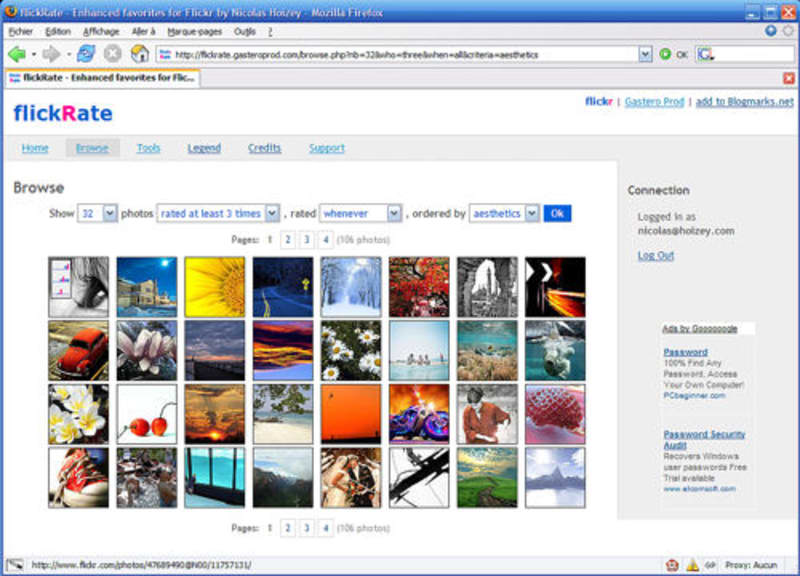Image resolution: width=800 pixels, height=576 pixels.
Task: Go to the Home navigation link
Action: pyautogui.click(x=35, y=148)
